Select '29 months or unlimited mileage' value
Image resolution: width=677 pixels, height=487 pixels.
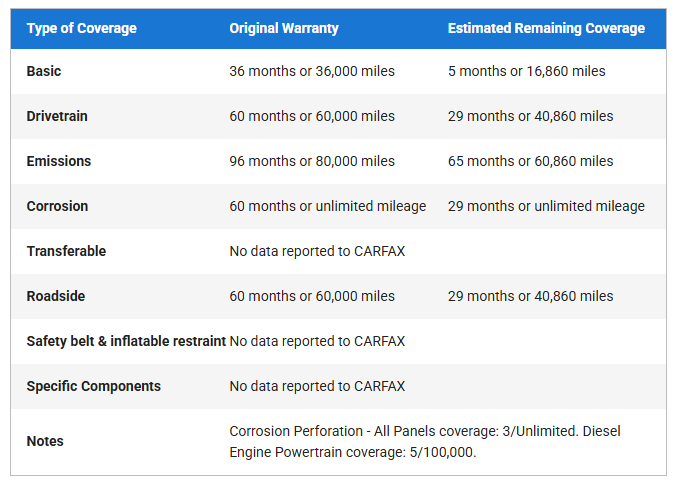coord(546,206)
